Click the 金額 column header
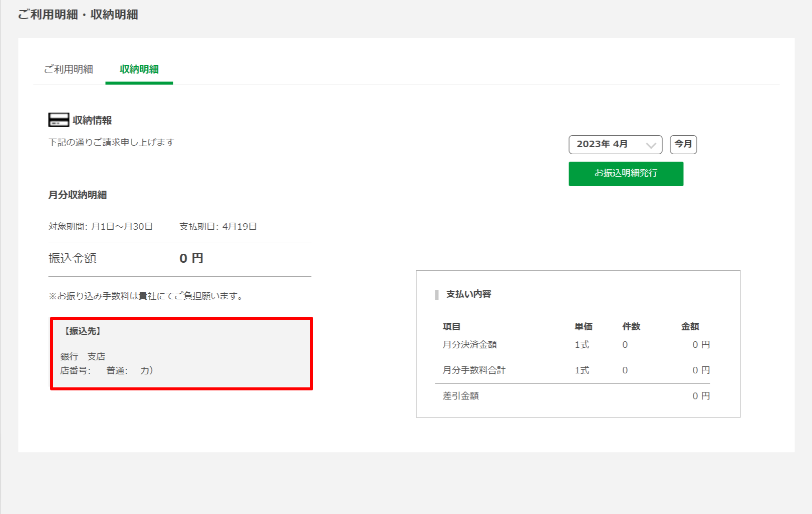 [690, 327]
